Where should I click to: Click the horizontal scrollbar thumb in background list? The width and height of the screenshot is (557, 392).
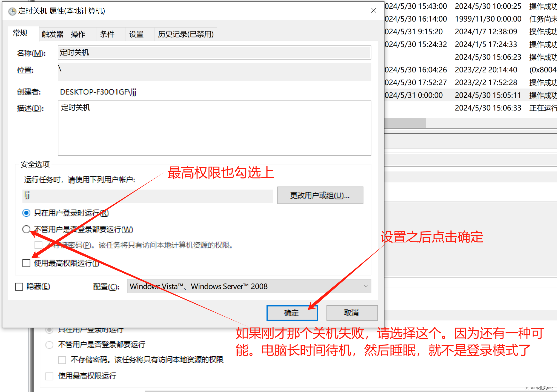click(x=405, y=123)
